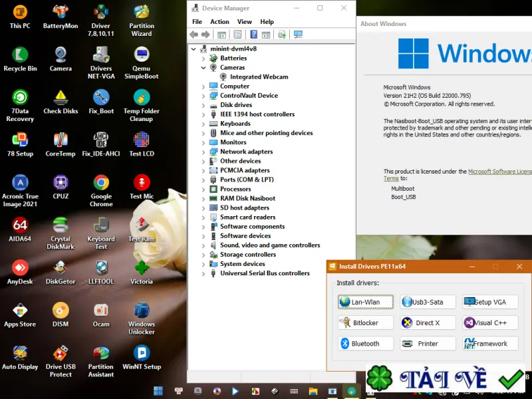Click scan for hardware changes toolbar icon

point(298,35)
